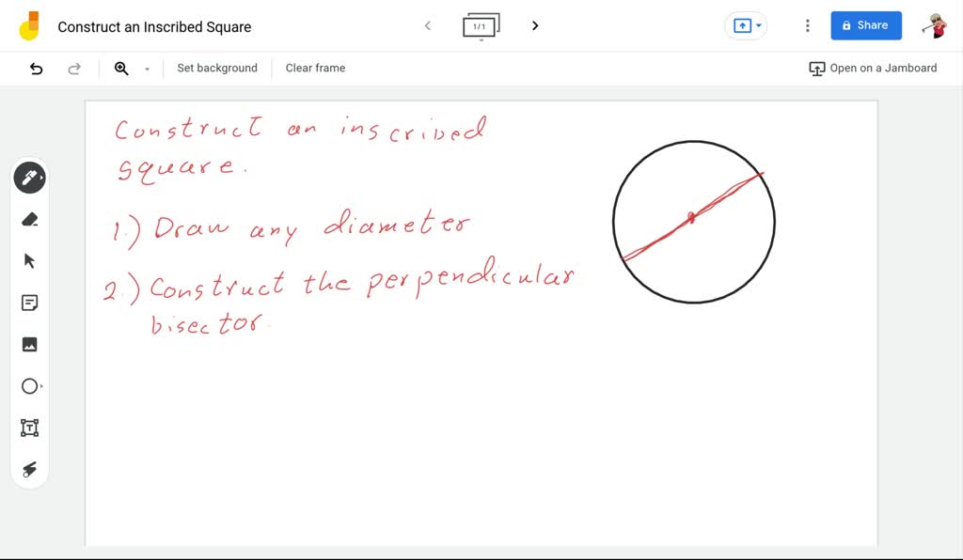
Task: Open the zoom options dropdown
Action: coord(147,69)
